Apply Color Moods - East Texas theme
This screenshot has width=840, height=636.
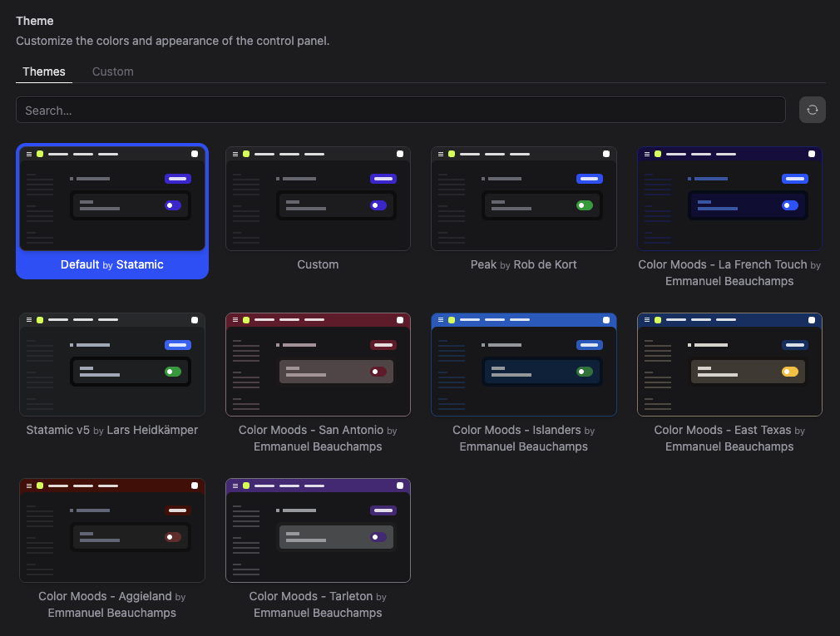pyautogui.click(x=729, y=364)
